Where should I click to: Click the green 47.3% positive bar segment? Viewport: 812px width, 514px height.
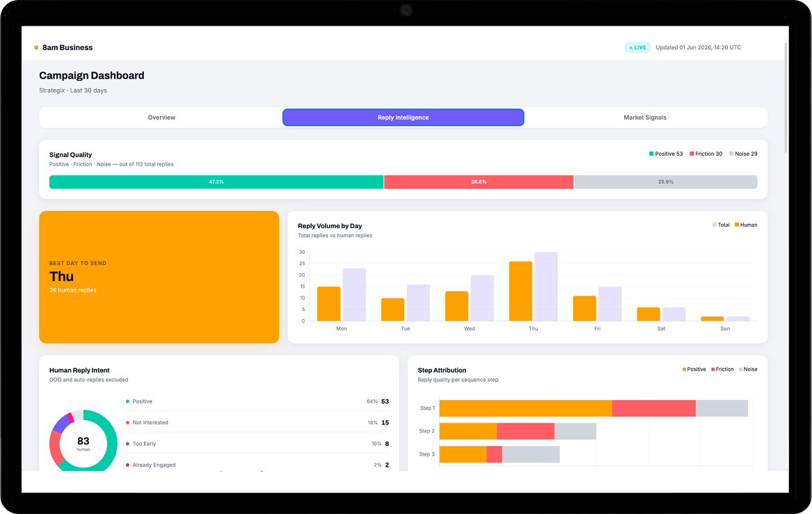(216, 182)
